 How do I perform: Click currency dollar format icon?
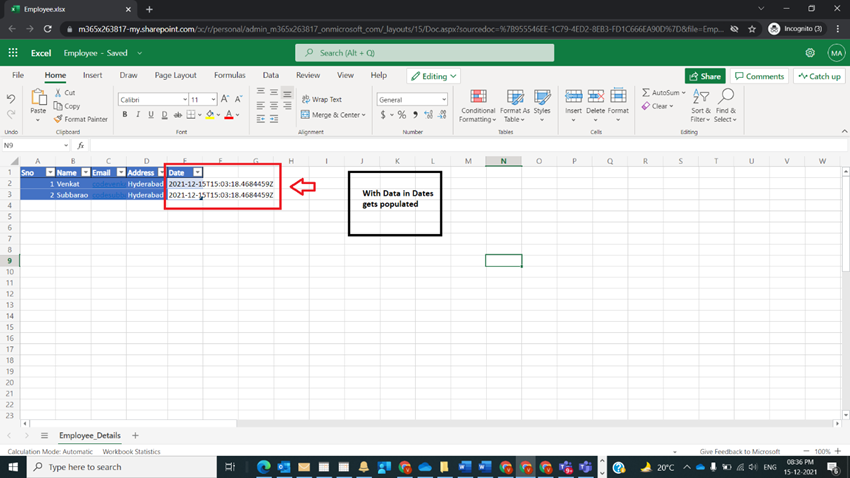383,114
